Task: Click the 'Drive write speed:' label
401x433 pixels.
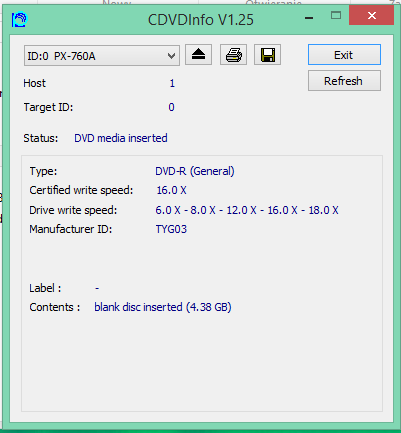Action: pos(73,210)
